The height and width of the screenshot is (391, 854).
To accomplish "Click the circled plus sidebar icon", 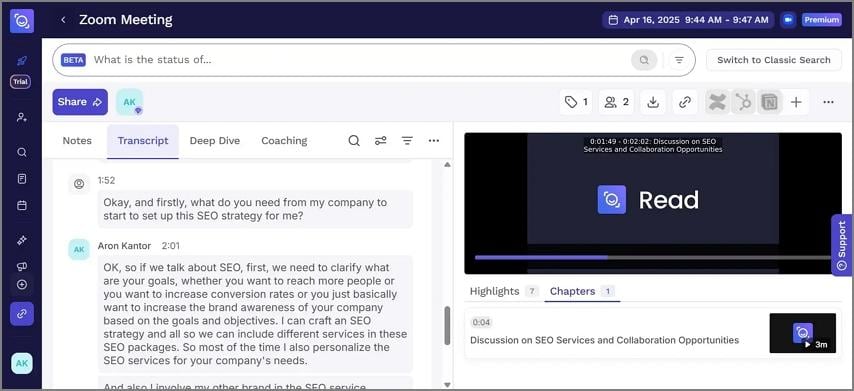I will [x=22, y=284].
